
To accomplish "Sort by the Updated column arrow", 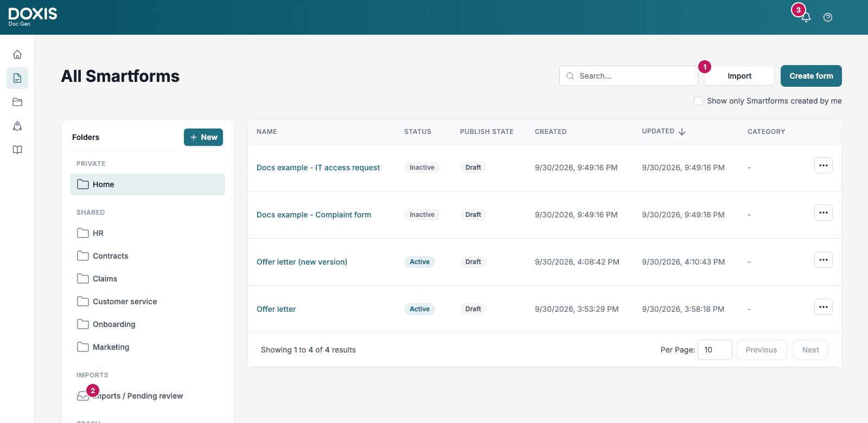I will (682, 132).
